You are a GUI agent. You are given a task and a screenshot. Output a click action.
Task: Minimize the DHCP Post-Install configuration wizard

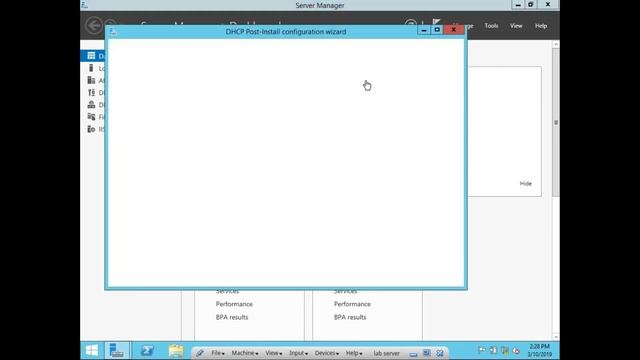click(x=424, y=30)
